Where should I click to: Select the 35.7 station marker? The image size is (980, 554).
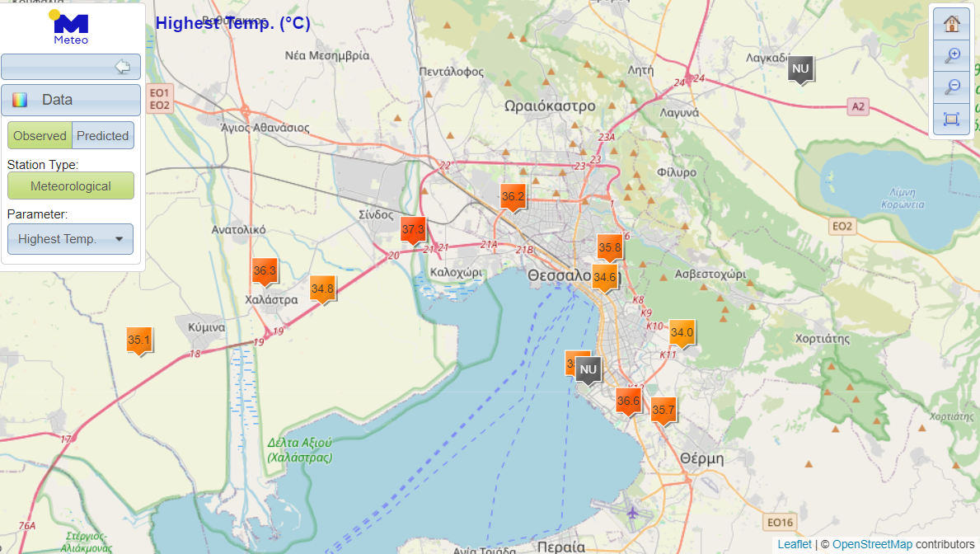(663, 411)
